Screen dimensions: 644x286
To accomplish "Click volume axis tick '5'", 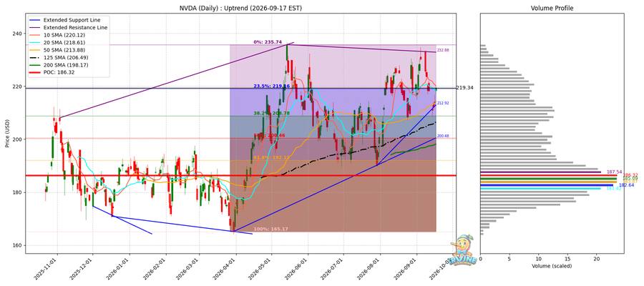I will coord(509,259).
